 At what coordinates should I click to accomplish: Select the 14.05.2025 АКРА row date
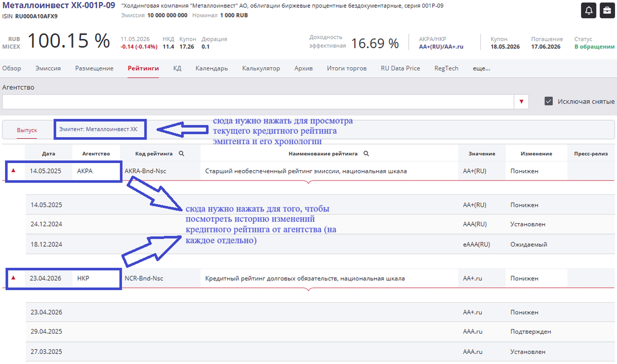46,171
